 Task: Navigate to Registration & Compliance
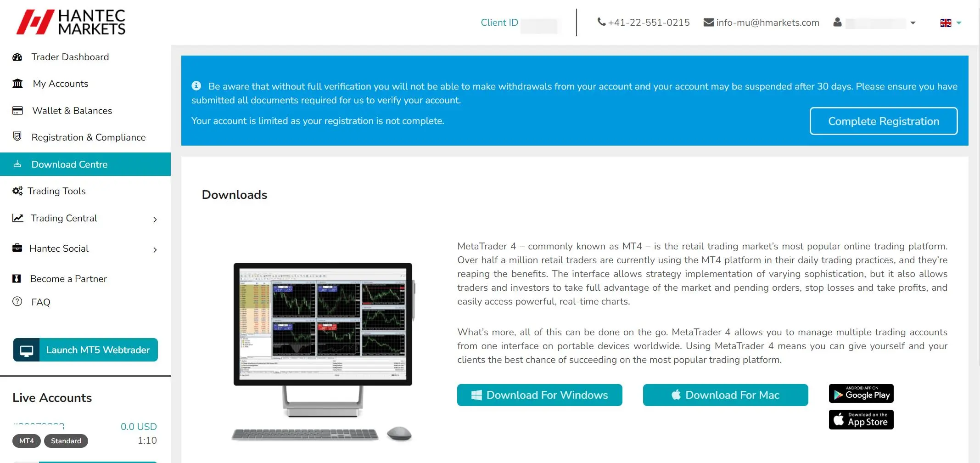click(x=85, y=137)
